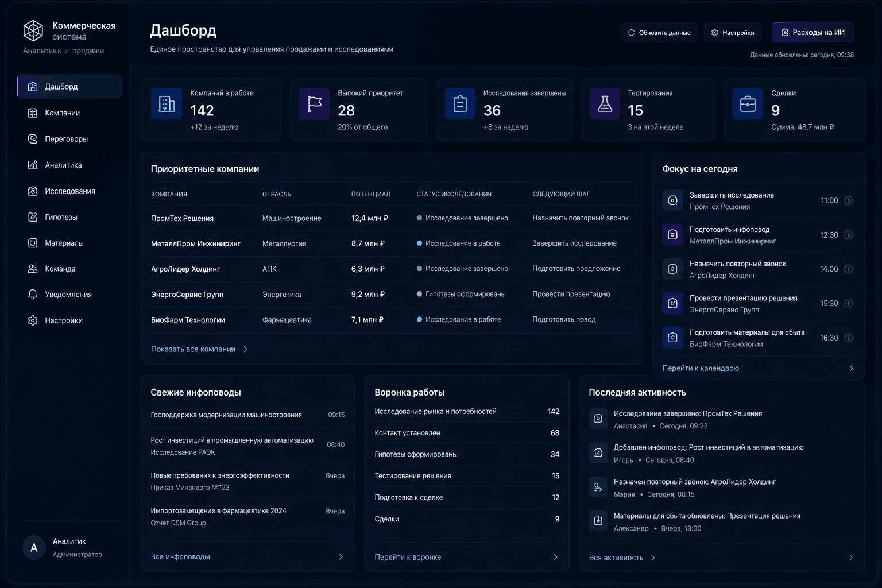The image size is (882, 588).
Task: Switch to the Аналитика sidebar section
Action: tap(69, 165)
